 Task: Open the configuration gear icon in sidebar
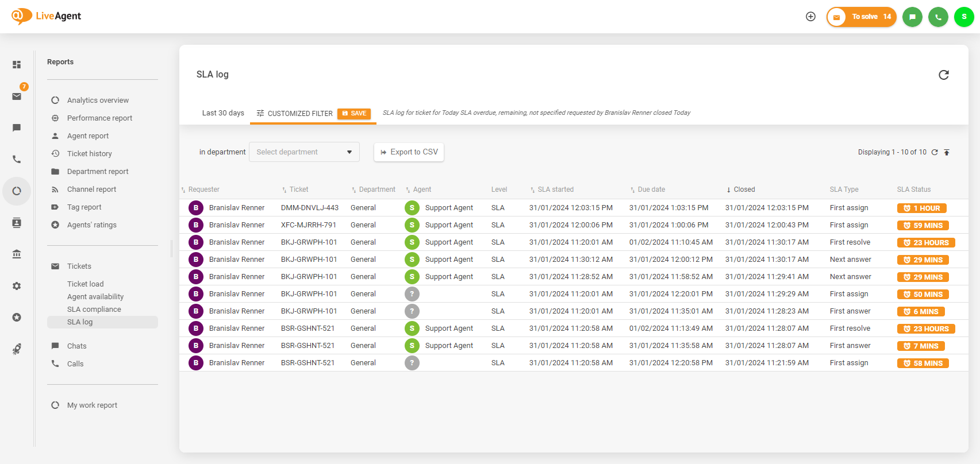click(x=17, y=286)
